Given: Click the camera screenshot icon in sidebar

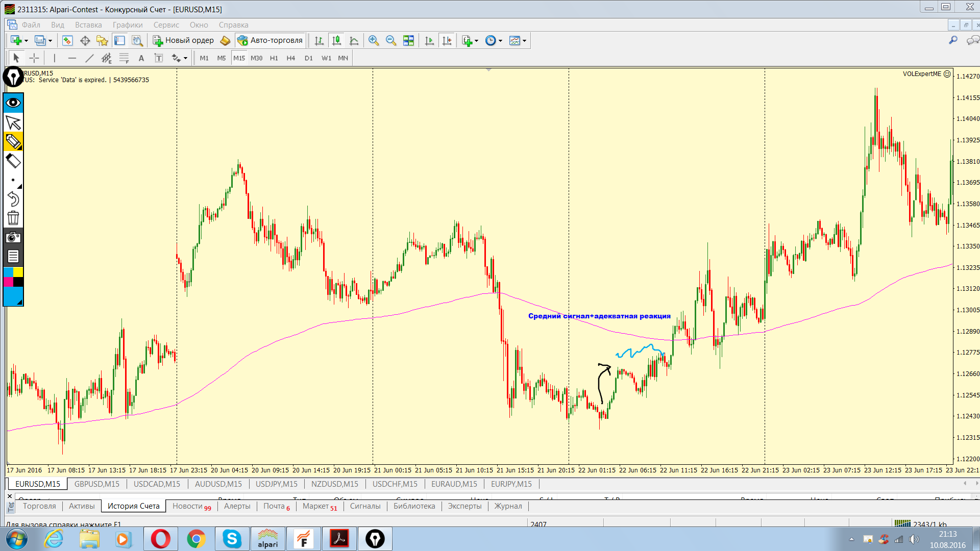Looking at the screenshot, I should click(x=13, y=237).
